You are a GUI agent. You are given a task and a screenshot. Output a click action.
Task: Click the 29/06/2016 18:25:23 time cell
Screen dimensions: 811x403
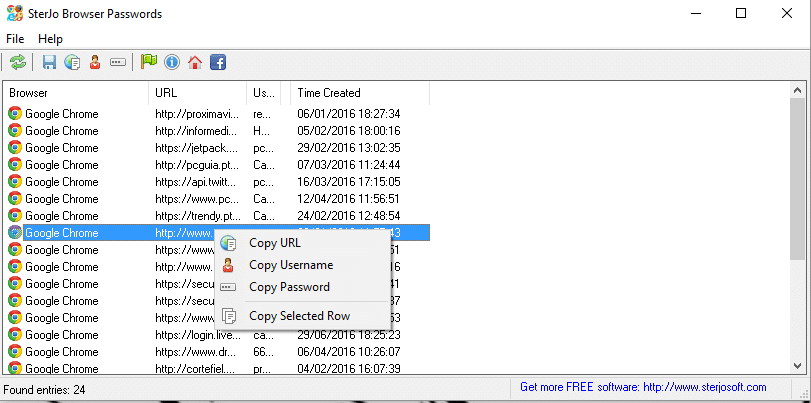pos(349,335)
